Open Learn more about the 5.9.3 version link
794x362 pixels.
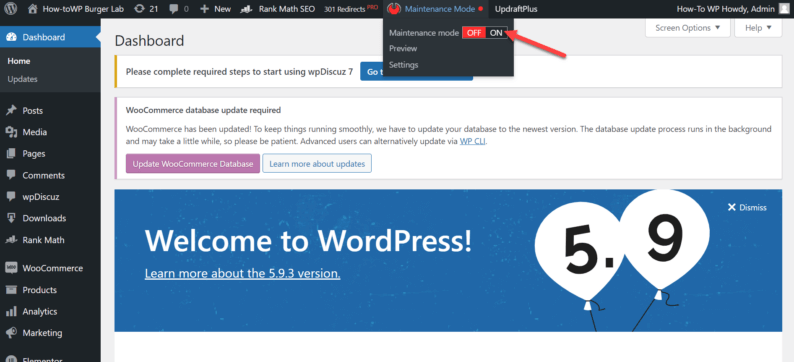pos(243,273)
